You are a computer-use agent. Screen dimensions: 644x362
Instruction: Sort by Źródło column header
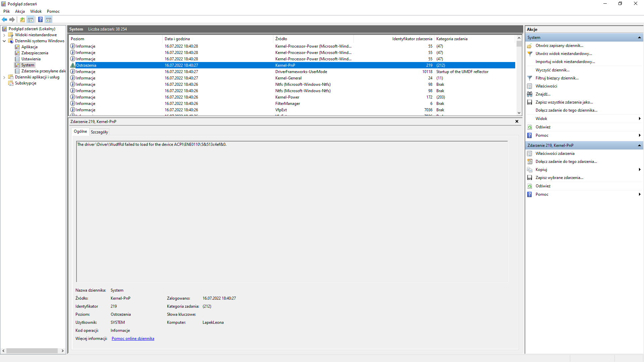[x=314, y=39]
